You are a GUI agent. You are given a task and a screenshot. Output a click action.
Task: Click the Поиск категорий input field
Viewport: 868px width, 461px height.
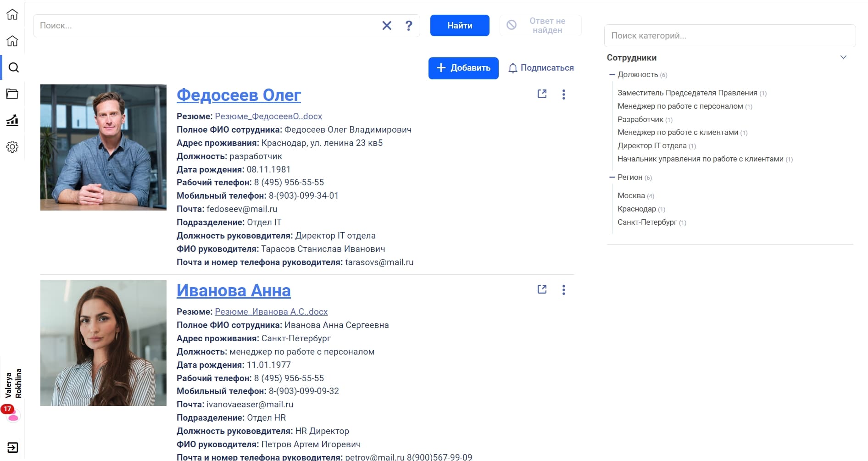(x=729, y=36)
